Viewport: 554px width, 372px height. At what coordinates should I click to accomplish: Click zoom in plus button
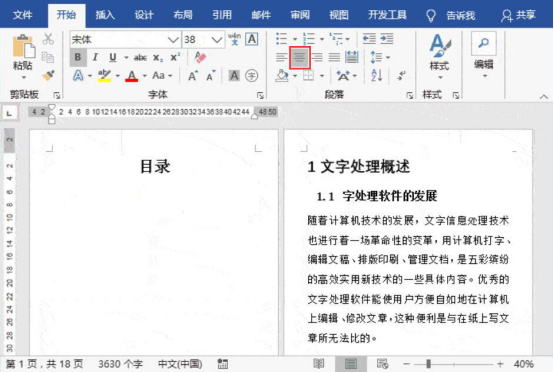[500, 364]
